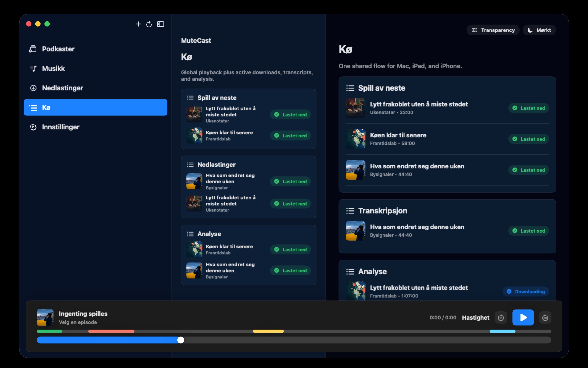Toggle the sidebar panel icon
Viewport: 588px width, 368px height.
161,24
